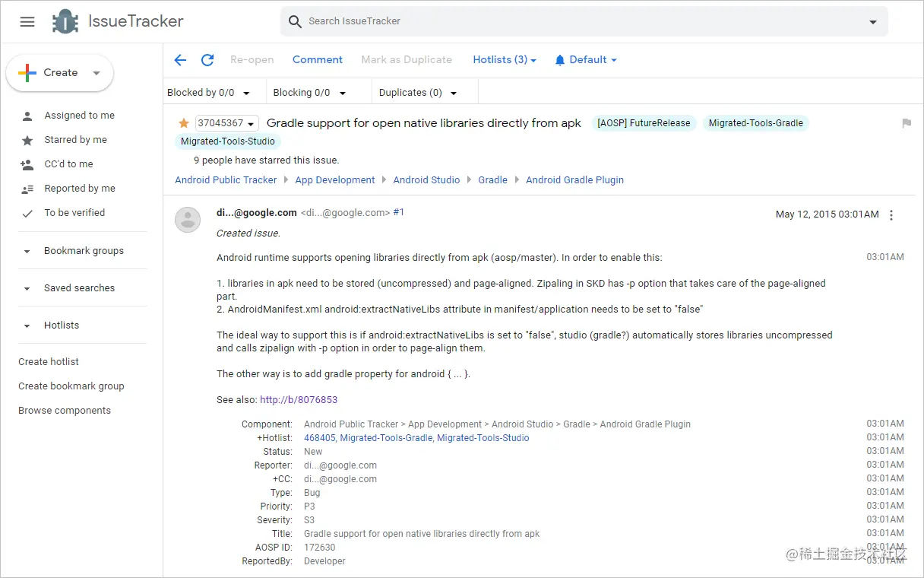Open the http://b/8076853 link
Image resolution: width=924 pixels, height=578 pixels.
pos(299,400)
